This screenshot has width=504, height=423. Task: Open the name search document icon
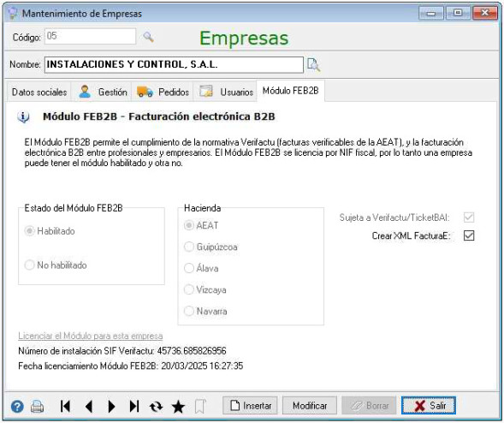pyautogui.click(x=313, y=64)
